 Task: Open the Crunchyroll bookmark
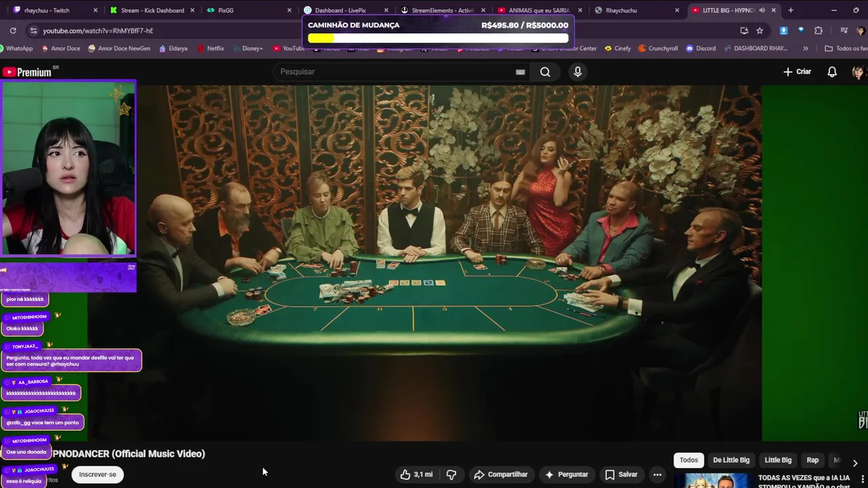tap(658, 48)
